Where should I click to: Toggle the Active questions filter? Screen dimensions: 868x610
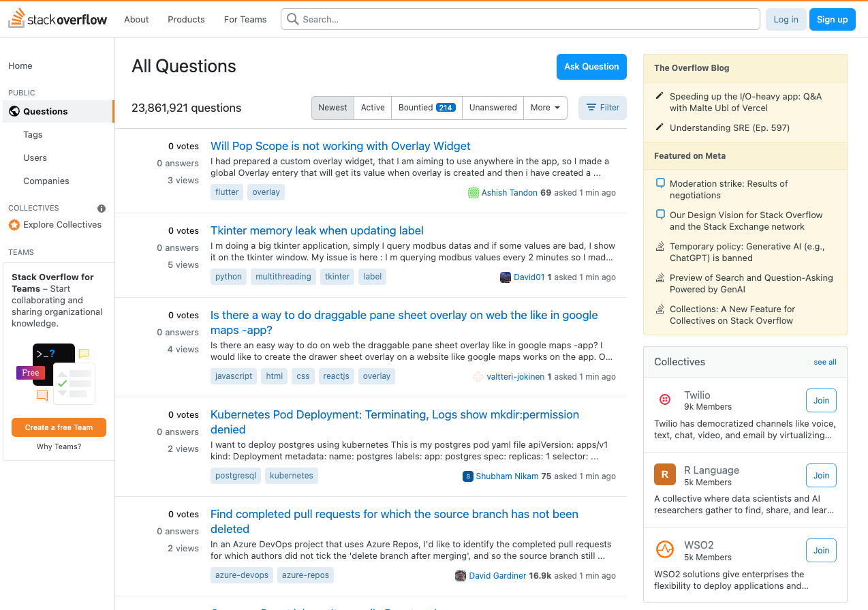point(372,108)
